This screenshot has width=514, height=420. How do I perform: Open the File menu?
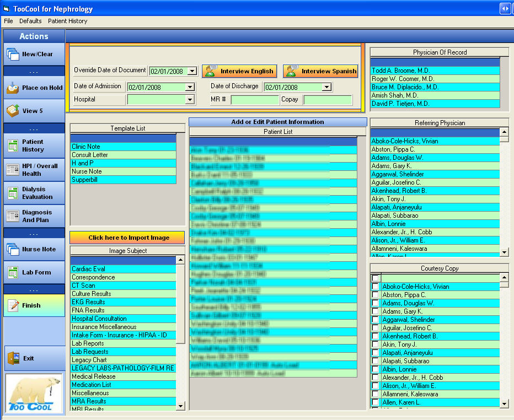point(8,21)
